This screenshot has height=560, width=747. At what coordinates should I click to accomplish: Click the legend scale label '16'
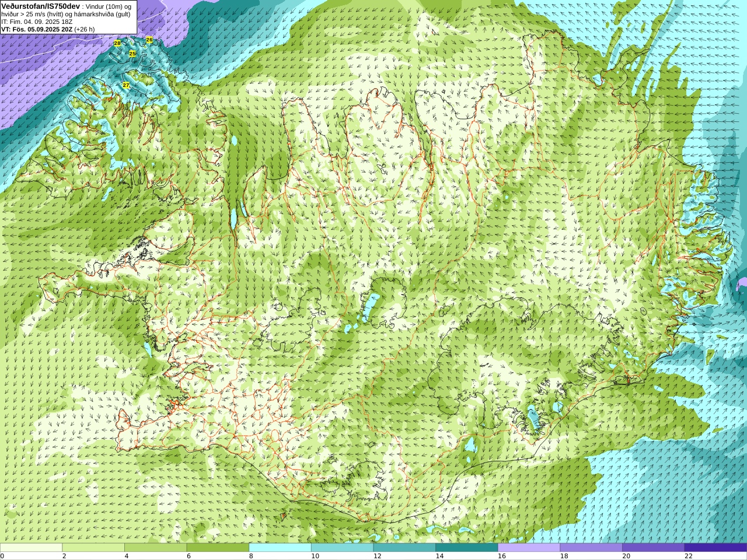[502, 556]
